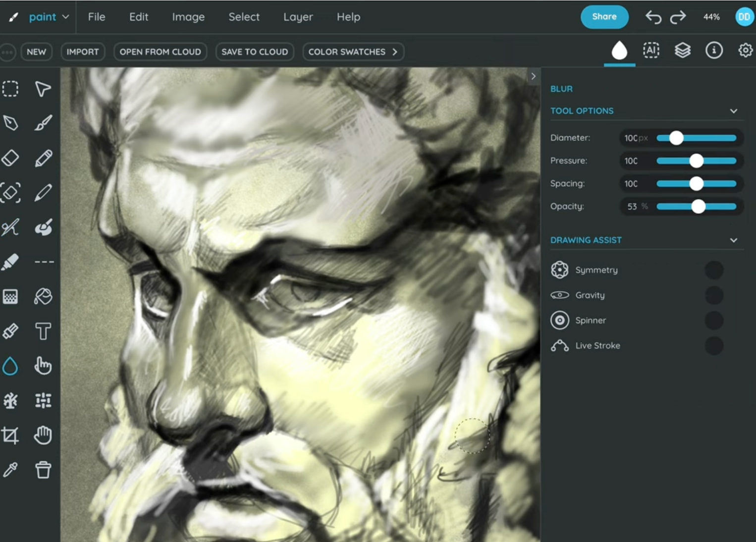Click the Opacity slider handle
This screenshot has height=542, width=756.
coord(698,207)
